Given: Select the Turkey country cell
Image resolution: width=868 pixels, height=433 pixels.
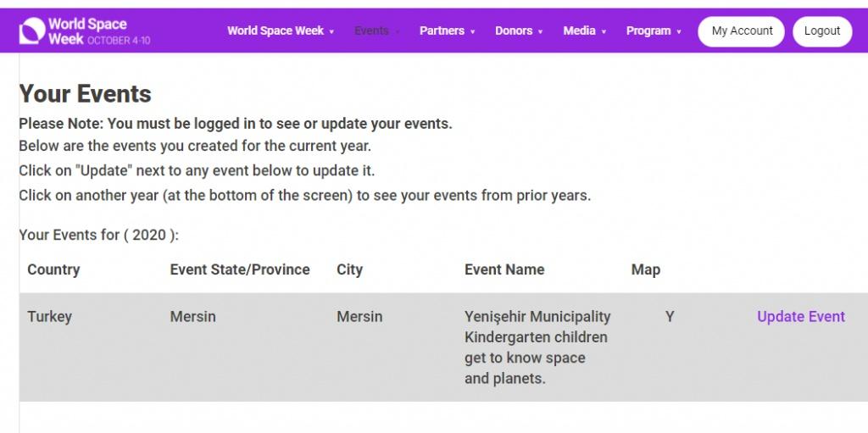Looking at the screenshot, I should tap(49, 317).
